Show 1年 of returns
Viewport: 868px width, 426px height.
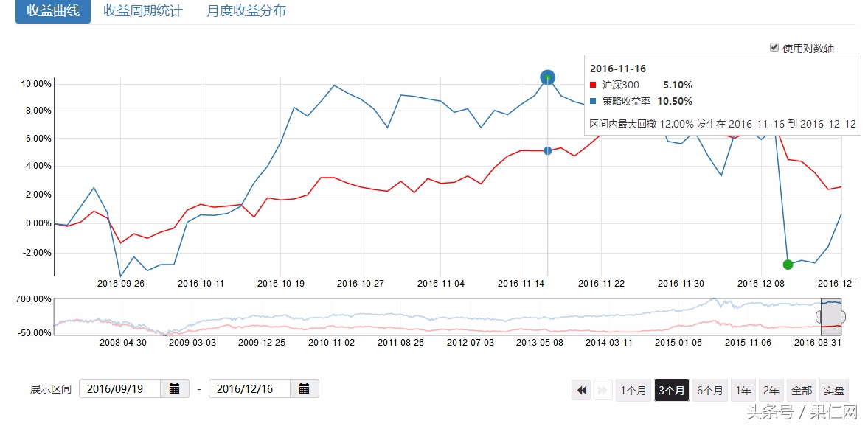(x=744, y=391)
